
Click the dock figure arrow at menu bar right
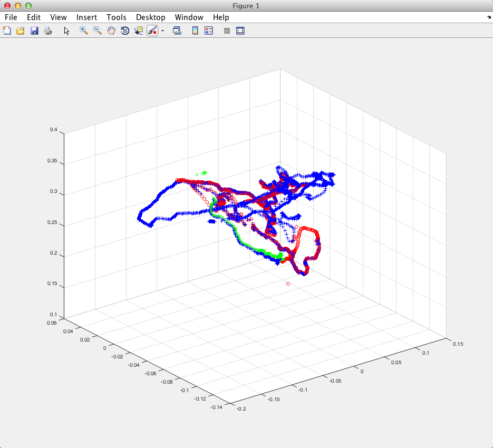click(489, 17)
